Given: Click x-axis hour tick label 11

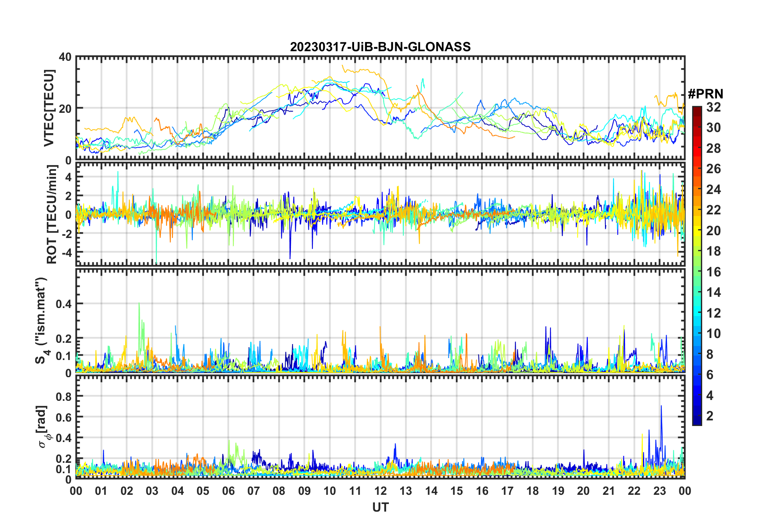Looking at the screenshot, I should click(x=355, y=491).
